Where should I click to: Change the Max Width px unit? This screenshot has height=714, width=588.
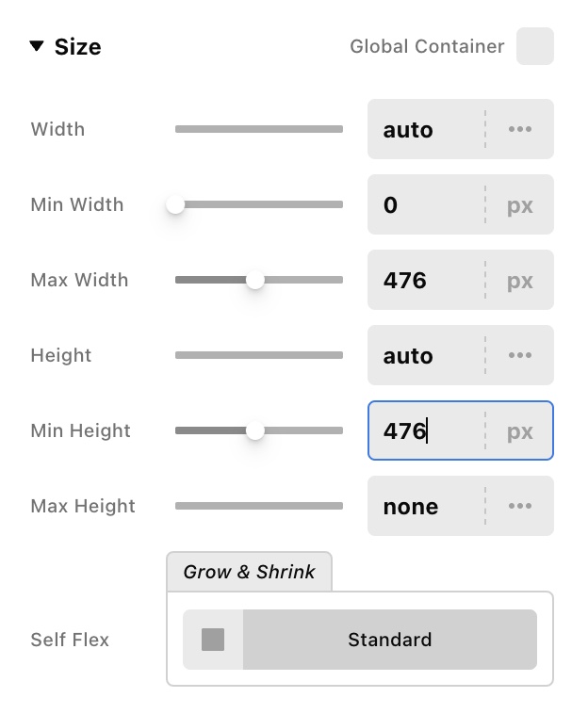click(x=520, y=280)
